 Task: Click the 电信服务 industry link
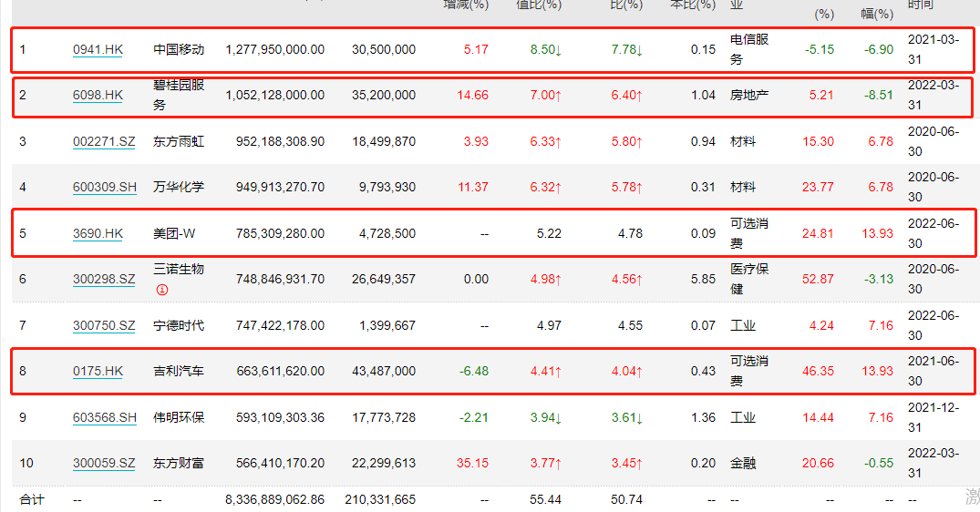point(748,49)
